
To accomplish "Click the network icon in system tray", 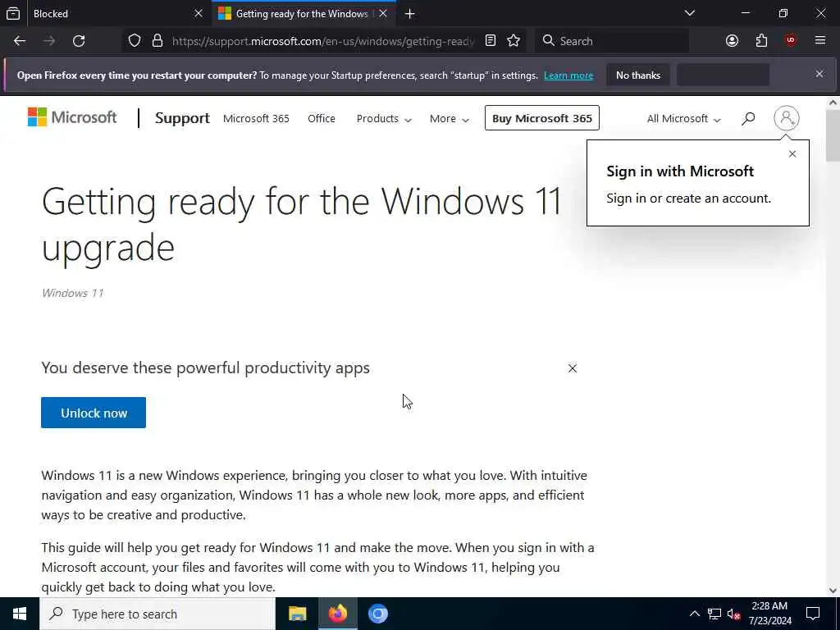I will 714,614.
